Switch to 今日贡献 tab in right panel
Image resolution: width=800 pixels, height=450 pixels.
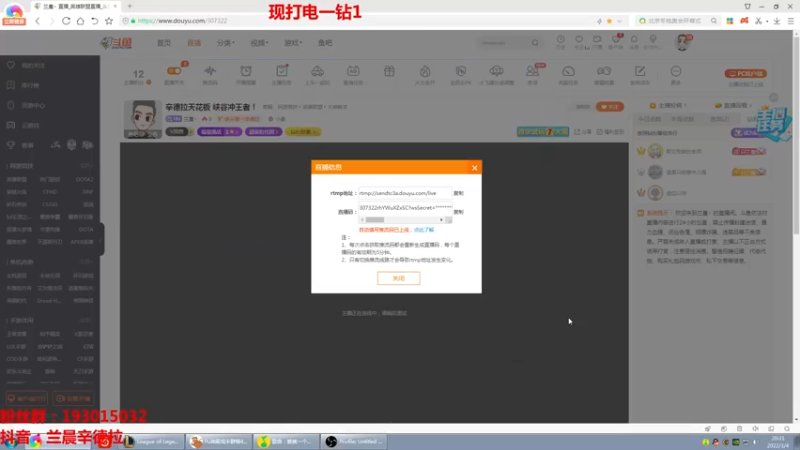point(649,119)
